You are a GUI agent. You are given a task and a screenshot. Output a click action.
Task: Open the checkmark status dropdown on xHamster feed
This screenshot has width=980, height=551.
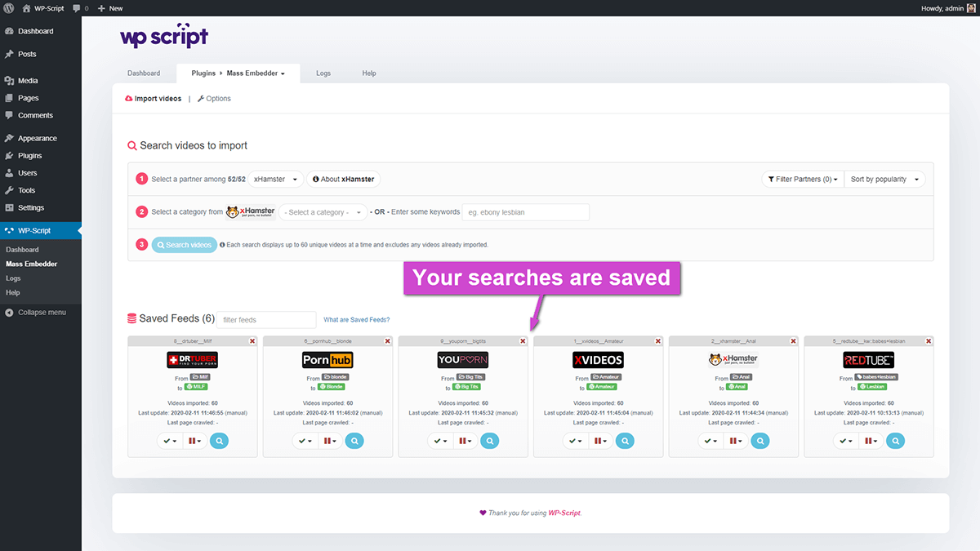point(710,441)
